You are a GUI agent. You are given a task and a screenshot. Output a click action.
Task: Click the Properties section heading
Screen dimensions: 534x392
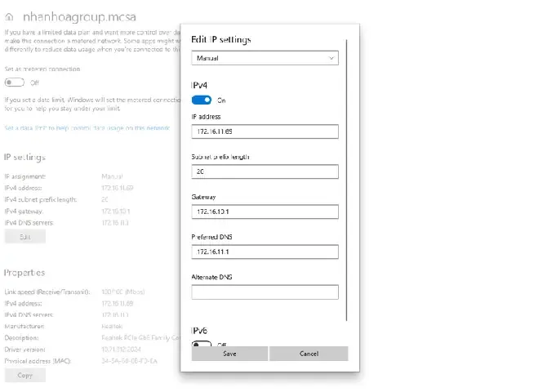tap(24, 272)
